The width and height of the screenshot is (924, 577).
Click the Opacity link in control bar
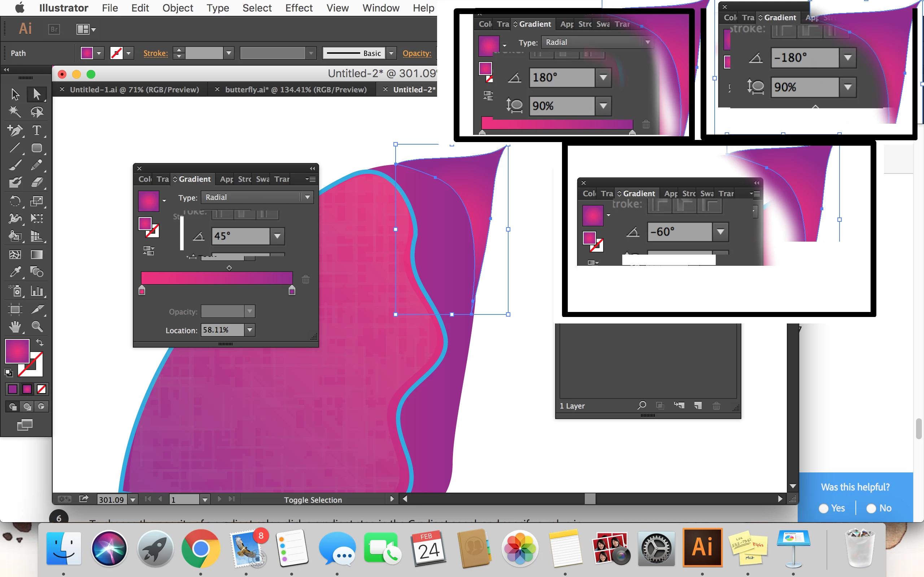pos(417,53)
